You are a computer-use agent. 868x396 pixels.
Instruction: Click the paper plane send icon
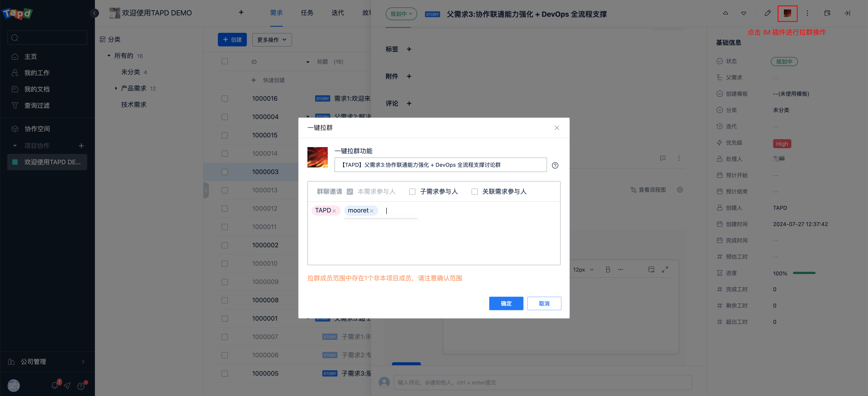tap(67, 385)
